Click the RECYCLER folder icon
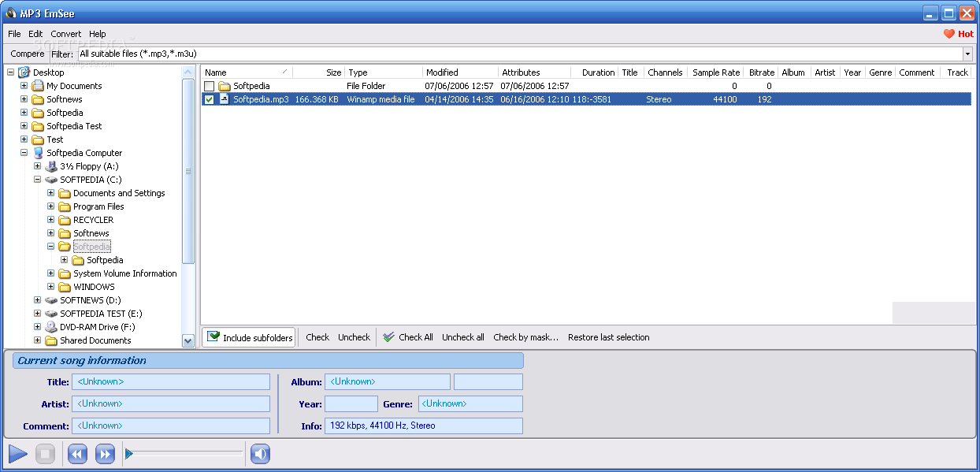This screenshot has height=472, width=980. [64, 220]
